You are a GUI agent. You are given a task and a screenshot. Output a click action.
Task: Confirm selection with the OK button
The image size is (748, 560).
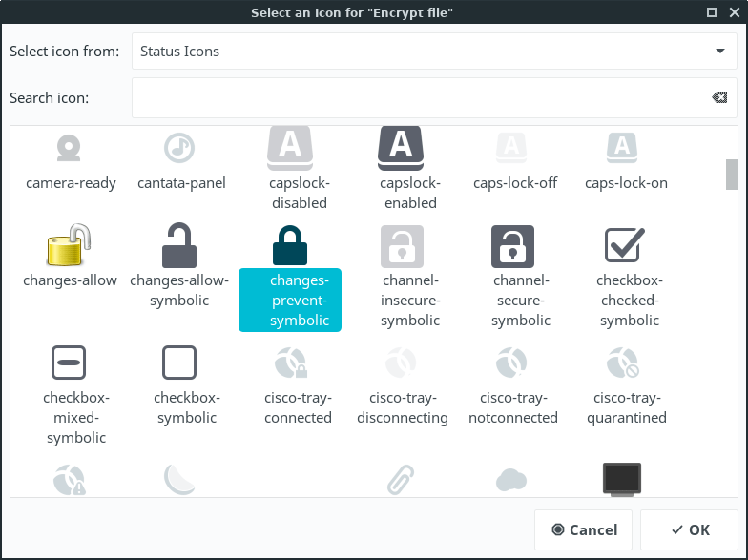[689, 529]
